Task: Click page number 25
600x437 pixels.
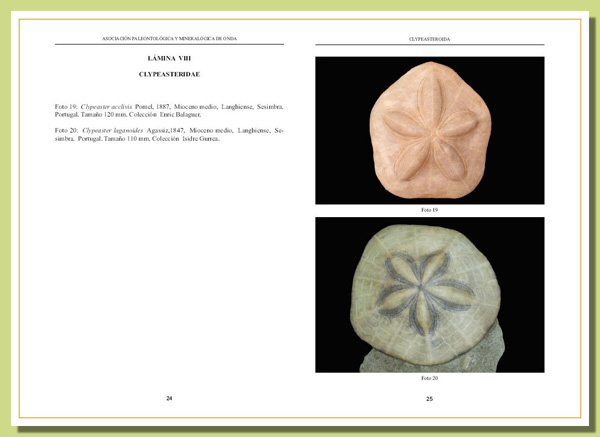Action: [429, 399]
